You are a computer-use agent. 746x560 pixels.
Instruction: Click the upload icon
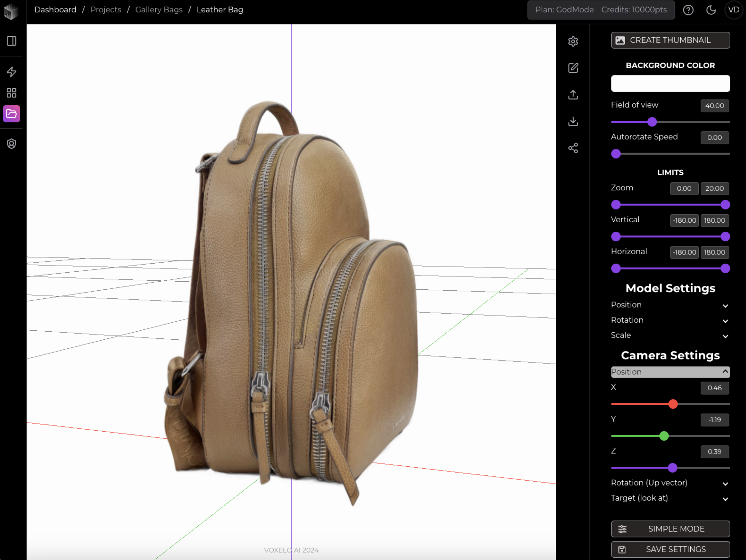573,95
